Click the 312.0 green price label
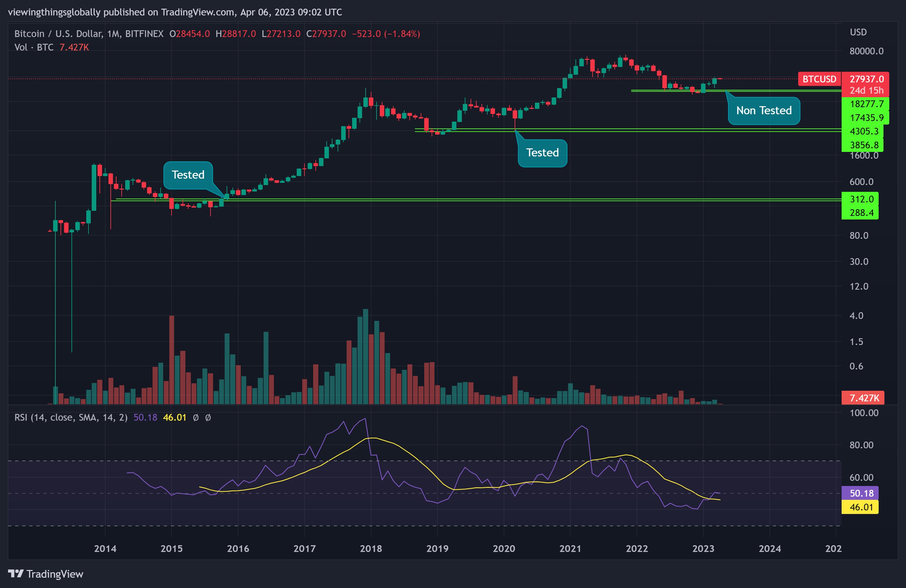This screenshot has width=906, height=588. pyautogui.click(x=860, y=199)
